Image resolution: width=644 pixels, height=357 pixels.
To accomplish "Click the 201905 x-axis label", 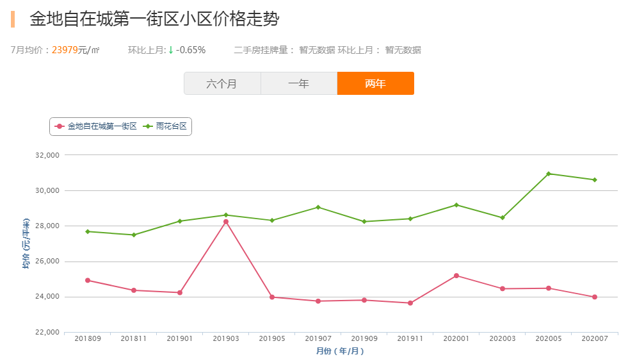I will 272,338.
